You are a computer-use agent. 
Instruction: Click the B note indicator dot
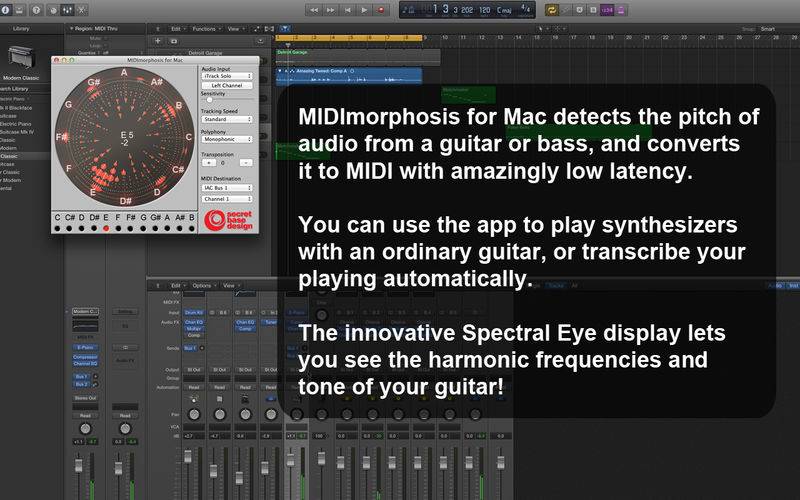pyautogui.click(x=192, y=229)
